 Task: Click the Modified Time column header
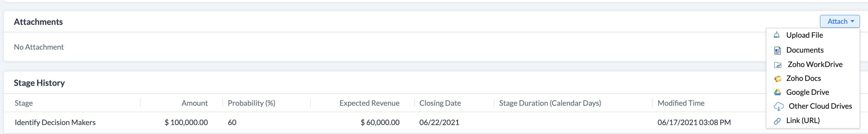pyautogui.click(x=681, y=103)
